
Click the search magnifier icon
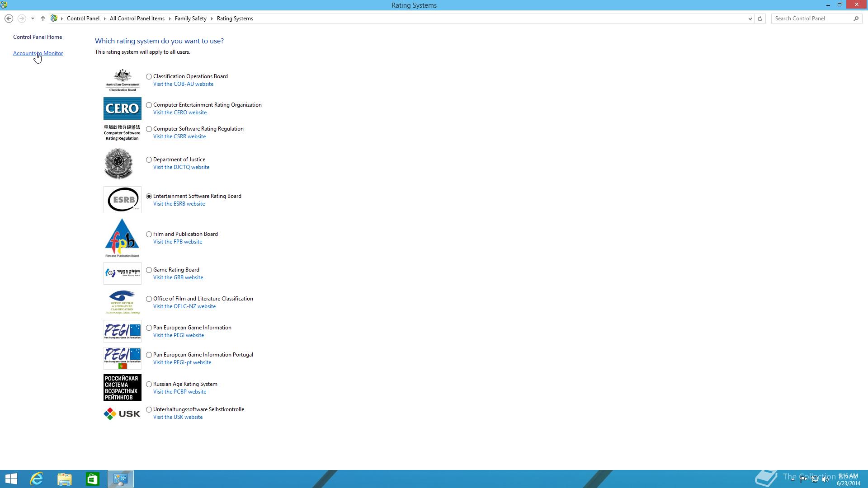click(856, 19)
